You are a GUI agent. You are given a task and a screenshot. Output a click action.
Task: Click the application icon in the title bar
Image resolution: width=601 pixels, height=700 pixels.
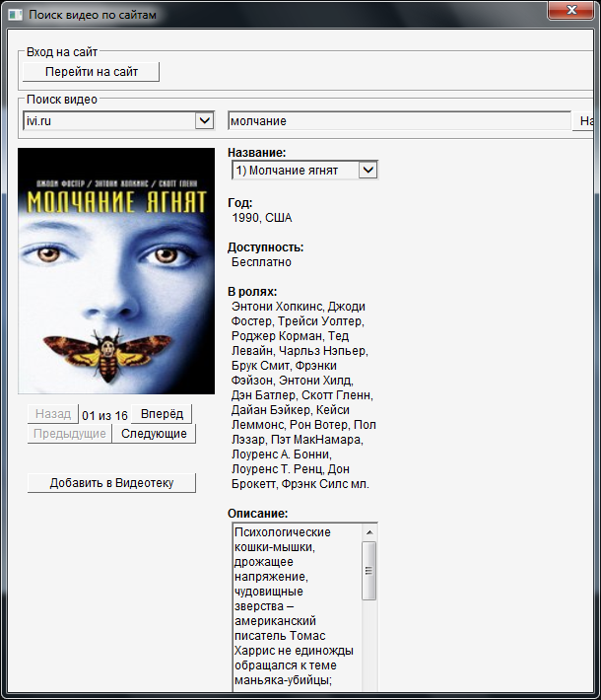point(14,16)
